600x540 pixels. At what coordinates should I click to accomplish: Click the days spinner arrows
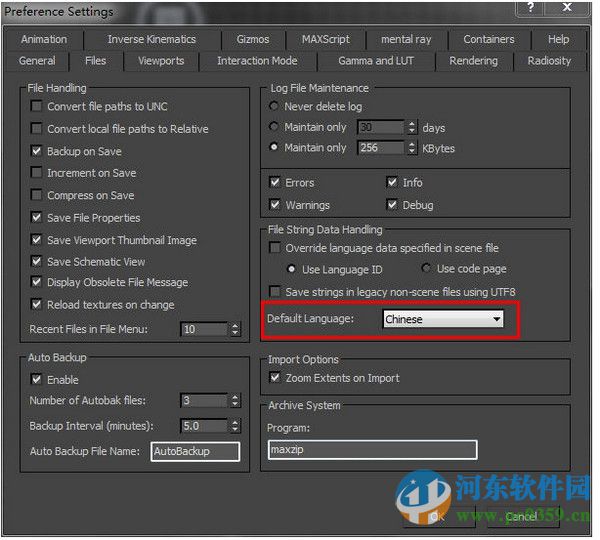click(x=412, y=127)
